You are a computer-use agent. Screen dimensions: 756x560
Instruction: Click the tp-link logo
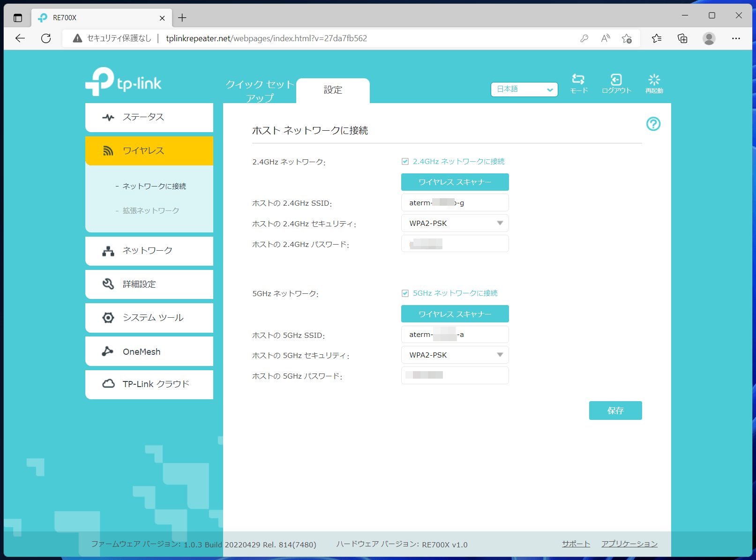[x=124, y=82]
